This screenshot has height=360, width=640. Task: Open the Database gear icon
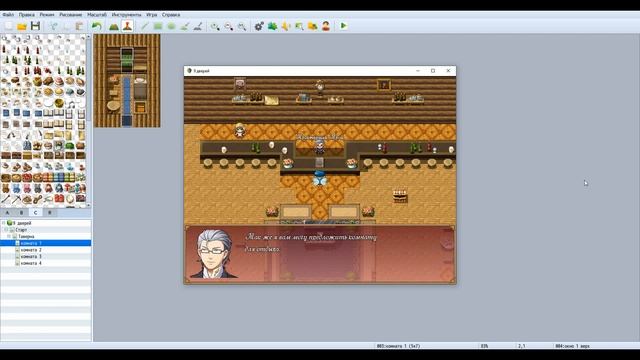(259, 26)
